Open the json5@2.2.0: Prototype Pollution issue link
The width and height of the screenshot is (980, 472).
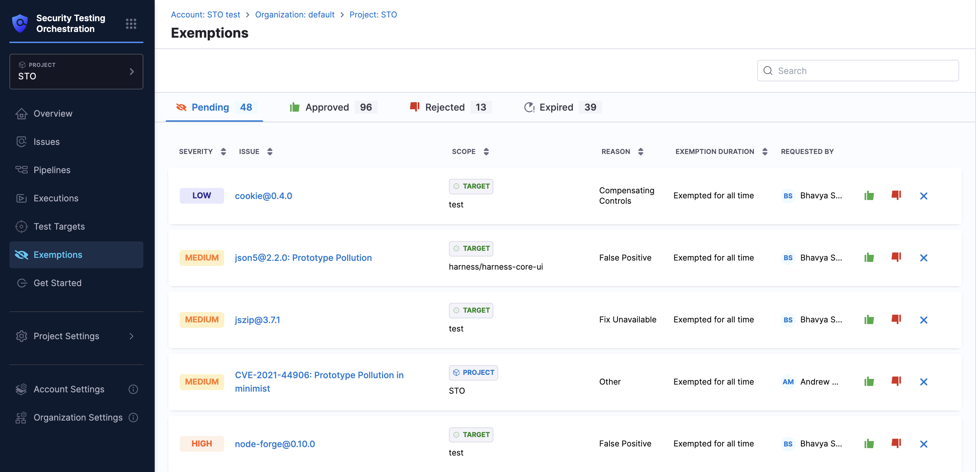(x=303, y=258)
